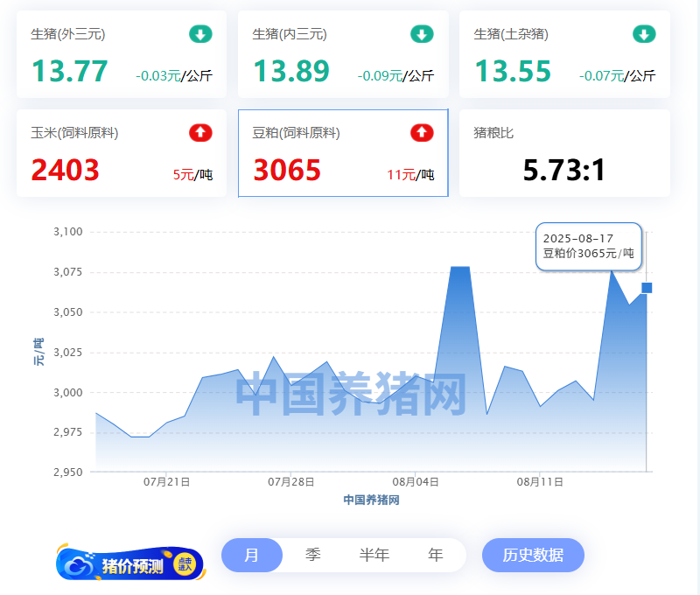Viewport: 700px width, 595px height.
Task: Click y-axis label 3,025
Action: click(68, 352)
